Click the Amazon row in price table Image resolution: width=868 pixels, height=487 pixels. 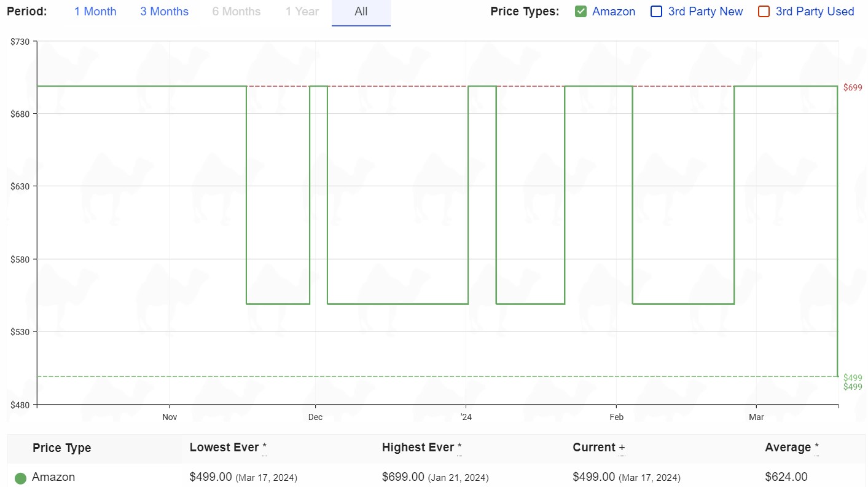point(437,477)
